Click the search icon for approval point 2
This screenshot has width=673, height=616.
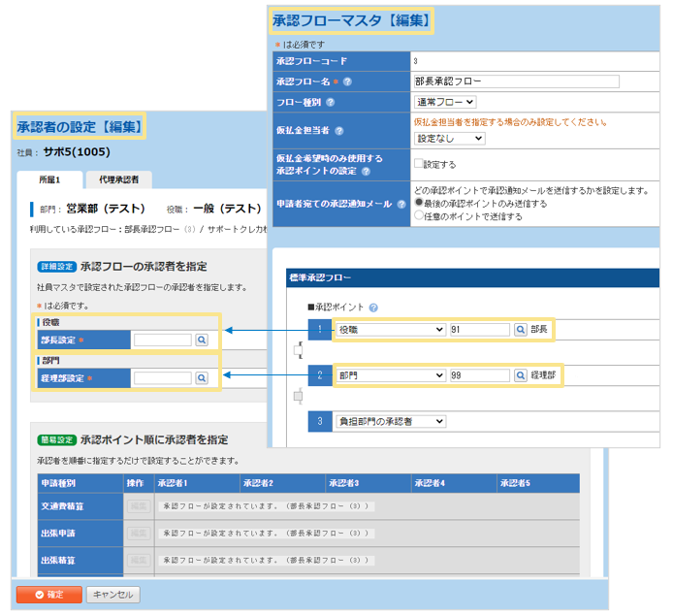[521, 375]
